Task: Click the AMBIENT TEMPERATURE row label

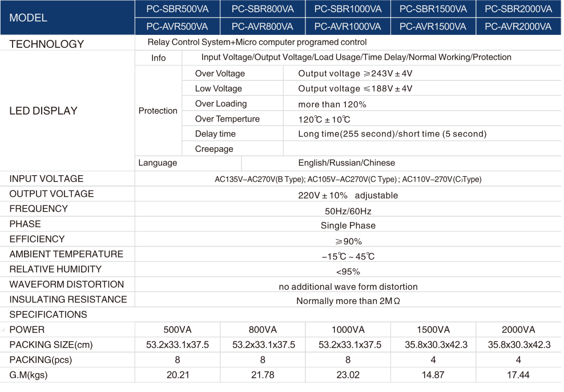Action: tap(66, 254)
